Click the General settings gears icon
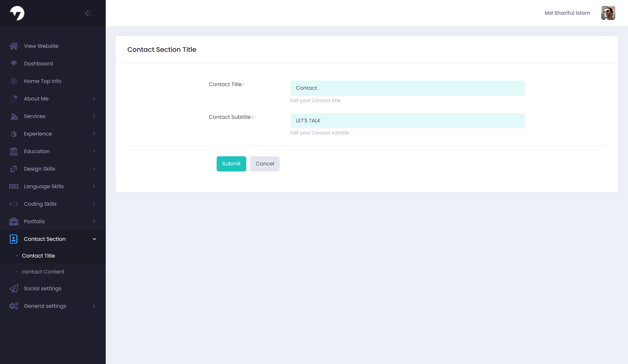628x364 pixels. point(14,306)
